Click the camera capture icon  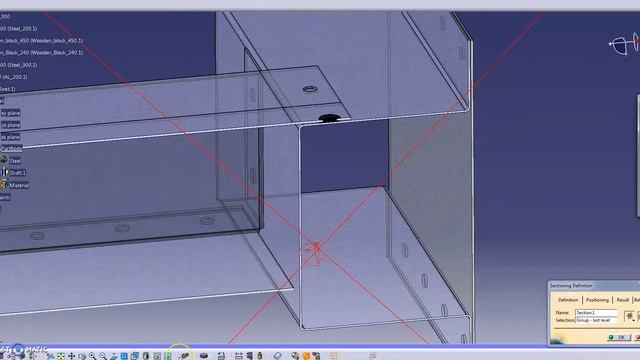click(x=203, y=356)
